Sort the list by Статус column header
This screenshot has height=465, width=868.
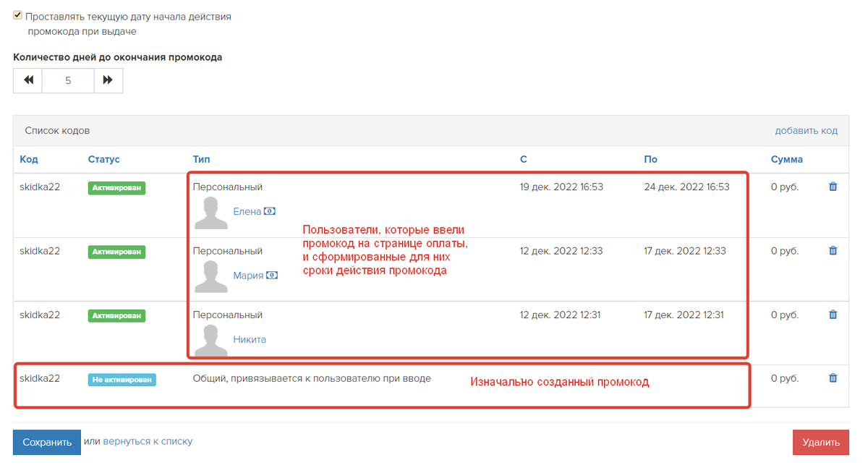tap(104, 159)
